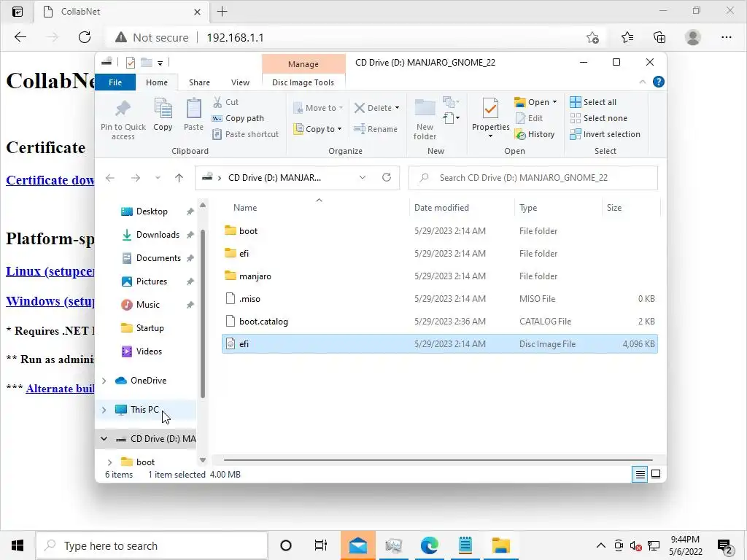Go up one folder level
The width and height of the screenshot is (747, 560).
click(179, 178)
